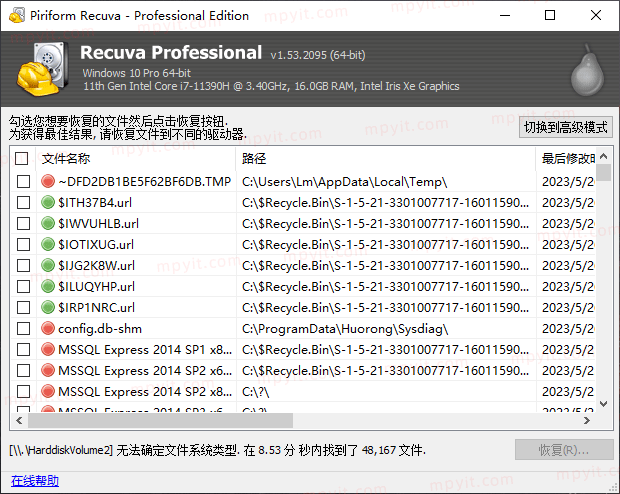
Task: Click vertical scrollbar down arrow
Action: [603, 404]
